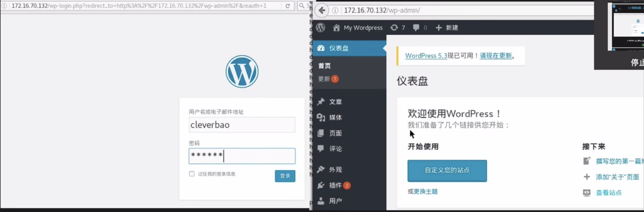Click the site info icon beside wp-admin URL
The image size is (644, 212).
335,10
